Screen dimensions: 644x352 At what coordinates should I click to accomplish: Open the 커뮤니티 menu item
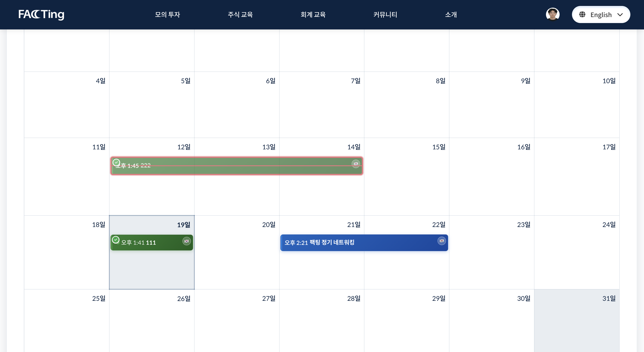[x=385, y=15]
